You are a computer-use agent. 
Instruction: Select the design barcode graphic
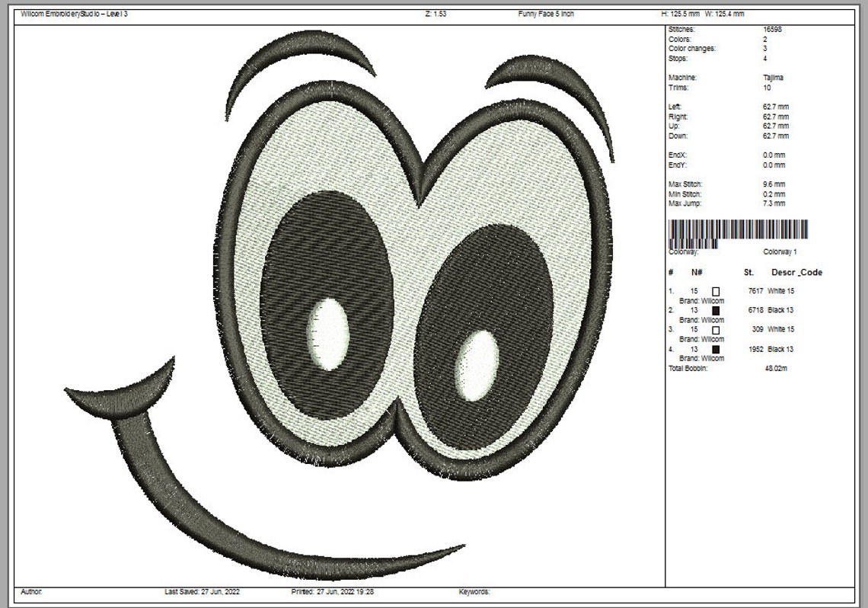(739, 231)
